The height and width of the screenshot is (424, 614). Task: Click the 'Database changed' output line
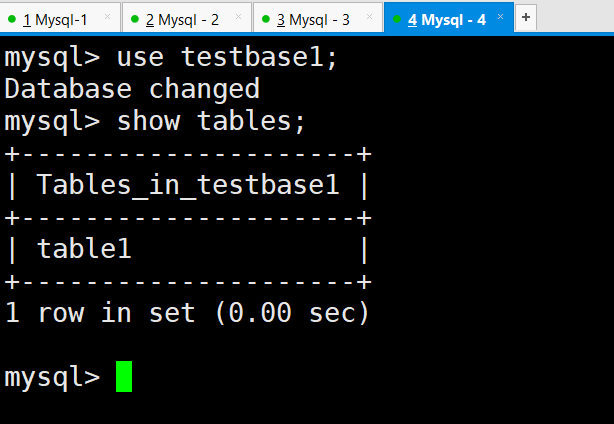132,90
